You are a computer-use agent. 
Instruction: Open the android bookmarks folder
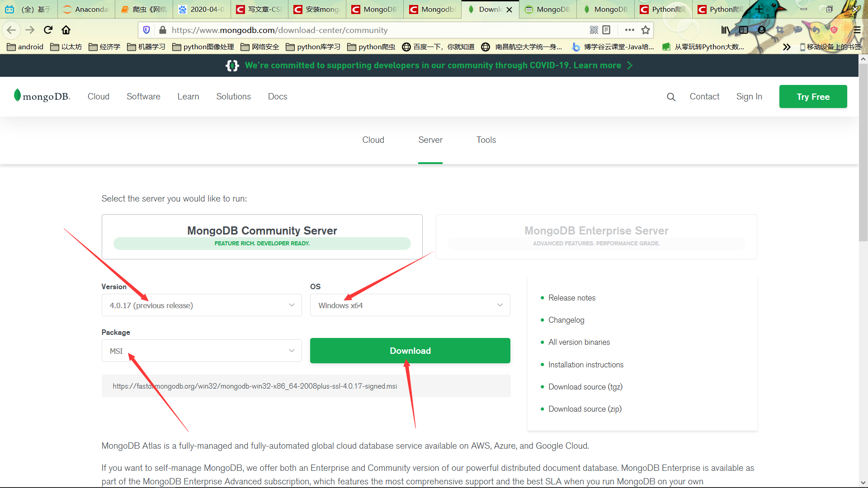(x=25, y=47)
